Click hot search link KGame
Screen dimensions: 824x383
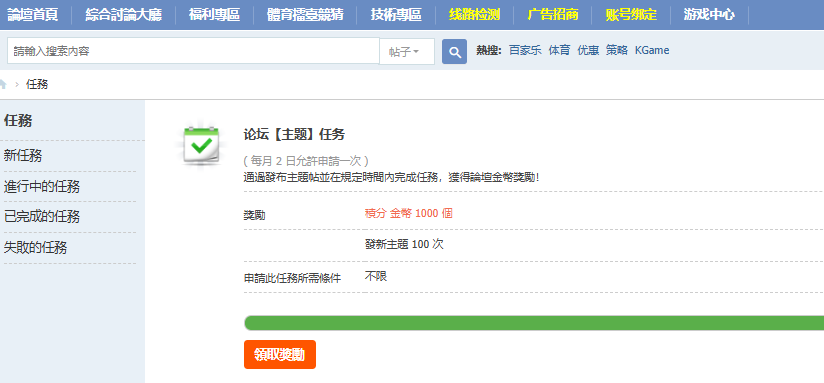click(652, 50)
